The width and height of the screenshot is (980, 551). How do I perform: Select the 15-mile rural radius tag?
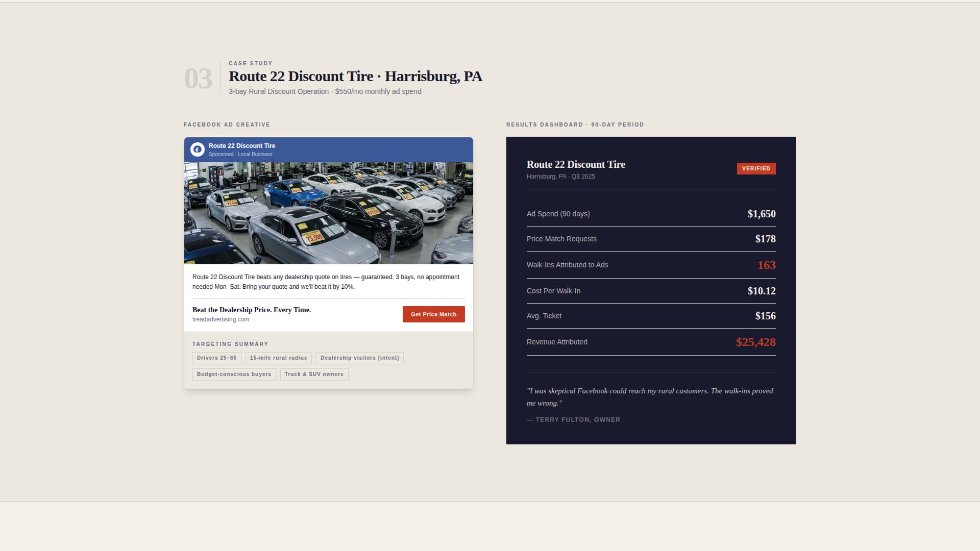pyautogui.click(x=278, y=358)
